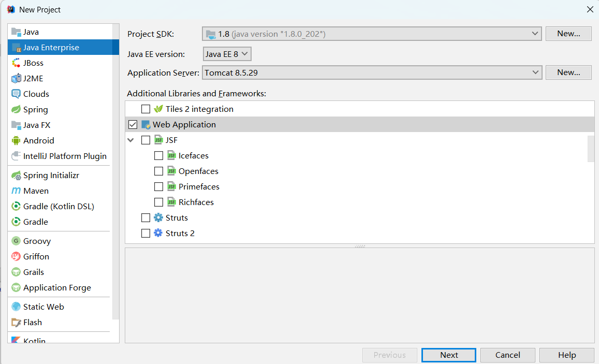
Task: Click the Richfaces JSF icon
Action: pos(171,202)
